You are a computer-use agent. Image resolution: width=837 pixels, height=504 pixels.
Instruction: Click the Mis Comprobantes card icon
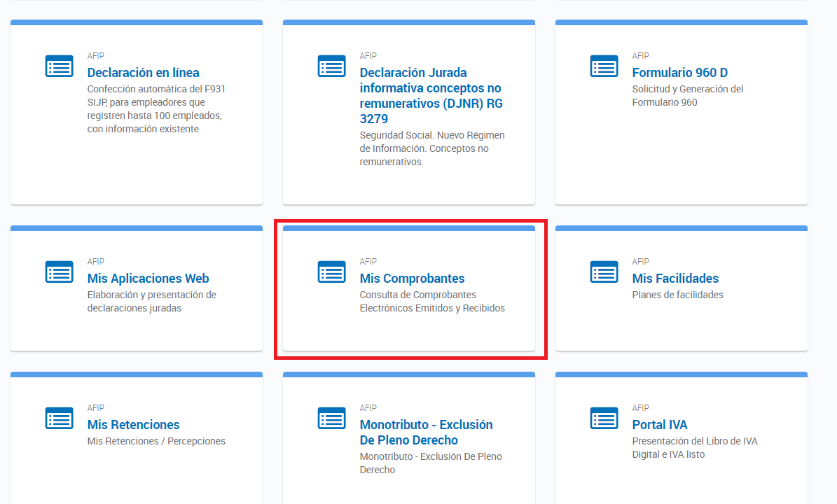[x=331, y=272]
